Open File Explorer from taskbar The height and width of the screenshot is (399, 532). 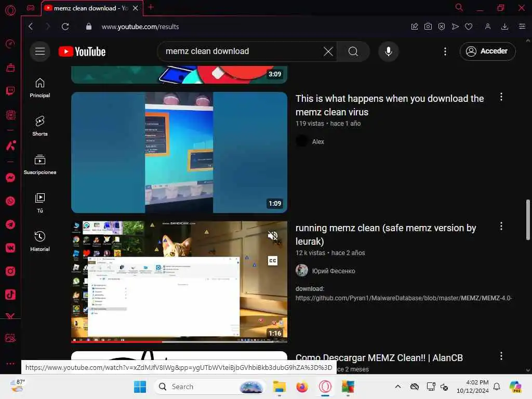(x=280, y=387)
